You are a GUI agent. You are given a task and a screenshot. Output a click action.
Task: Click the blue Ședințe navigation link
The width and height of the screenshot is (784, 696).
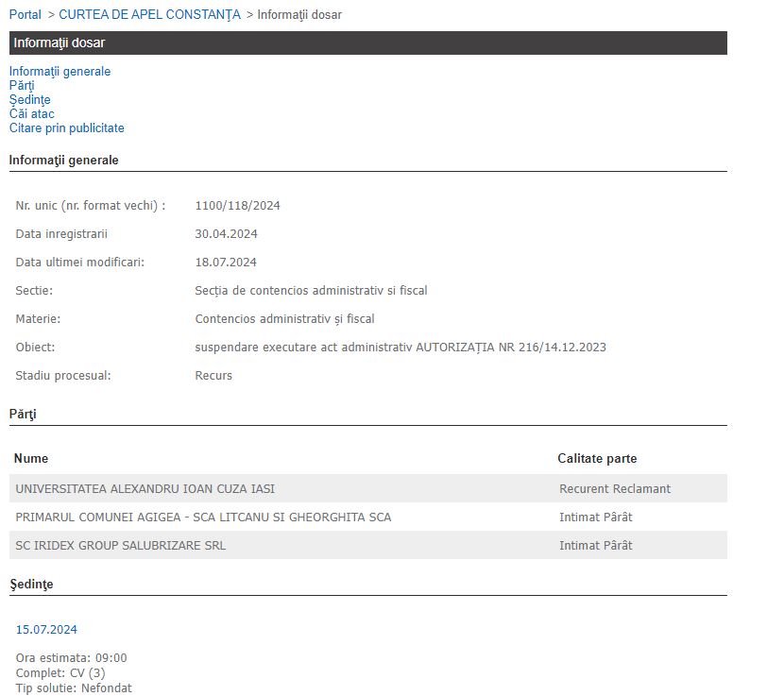(x=29, y=100)
